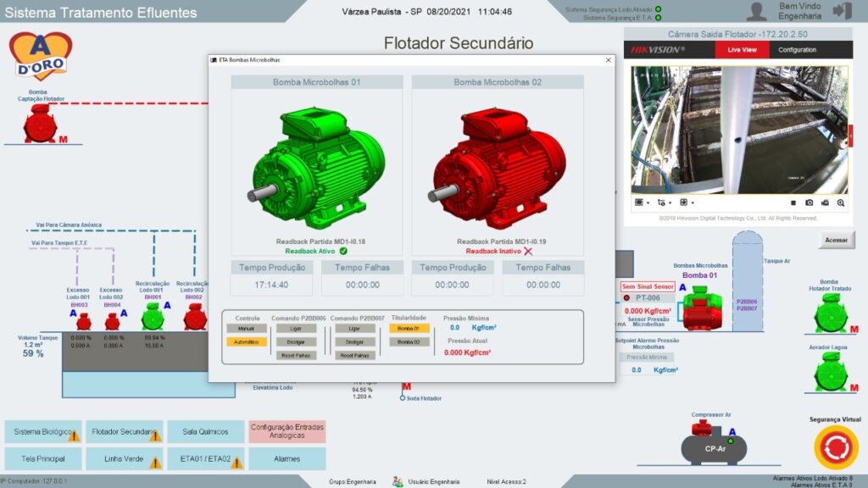
Task: Click the camera digital zoom magnifier icon
Action: coord(841,202)
